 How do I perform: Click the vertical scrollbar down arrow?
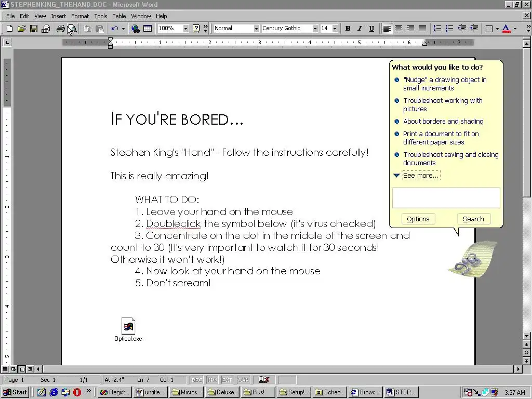526,336
